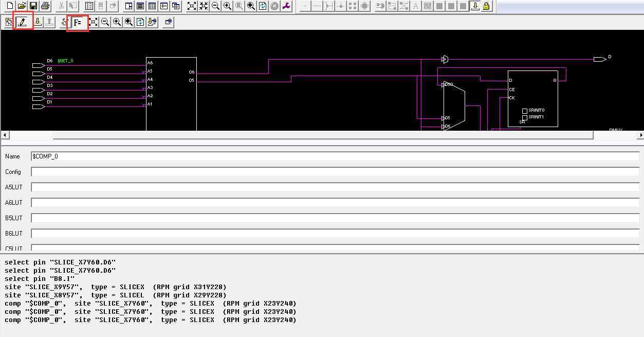The image size is (644, 337).
Task: Click the last block toolbar window icon
Action: coord(169,22)
